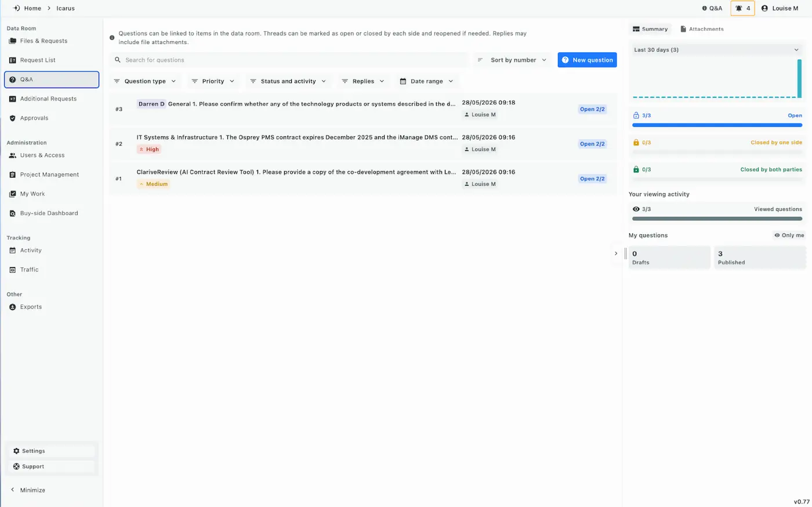
Task: Open Q&A link in top bar
Action: click(x=712, y=8)
